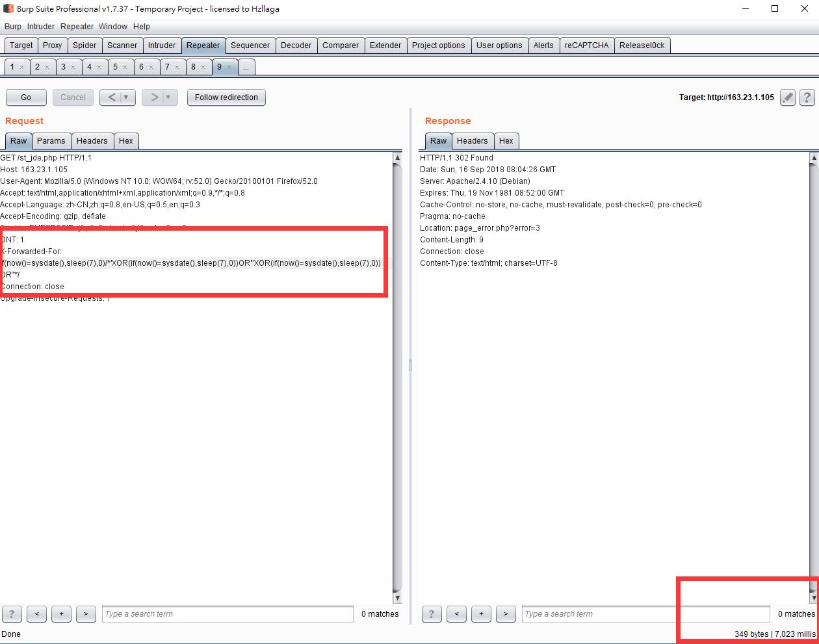Click the Cancel button
819x644 pixels.
tap(73, 97)
